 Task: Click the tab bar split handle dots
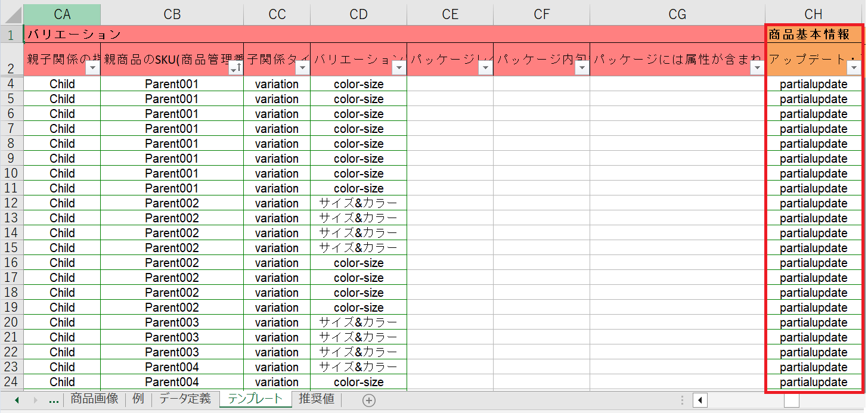[x=683, y=400]
